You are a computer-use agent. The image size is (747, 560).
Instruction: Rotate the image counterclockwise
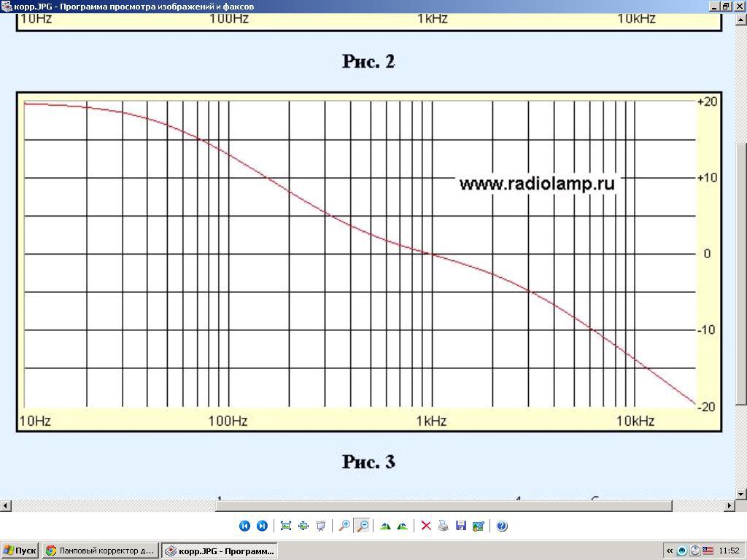402,526
